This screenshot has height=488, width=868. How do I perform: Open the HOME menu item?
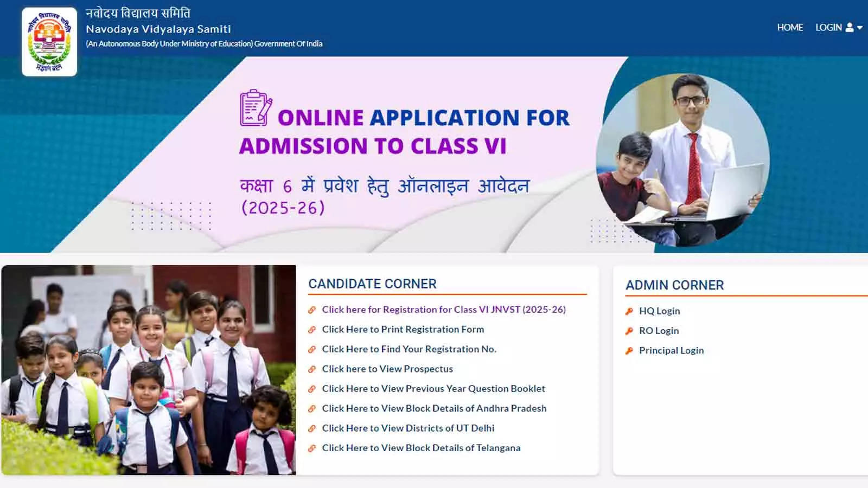coord(789,28)
